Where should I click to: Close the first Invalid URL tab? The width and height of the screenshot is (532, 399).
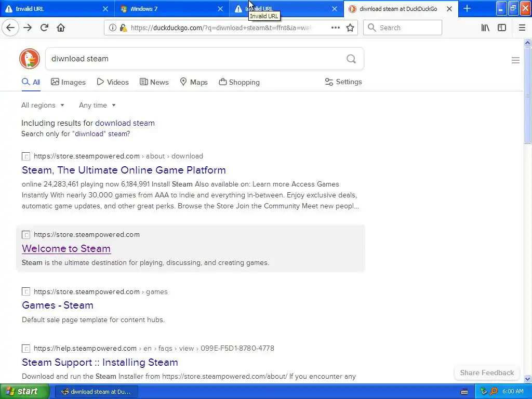[x=105, y=9]
